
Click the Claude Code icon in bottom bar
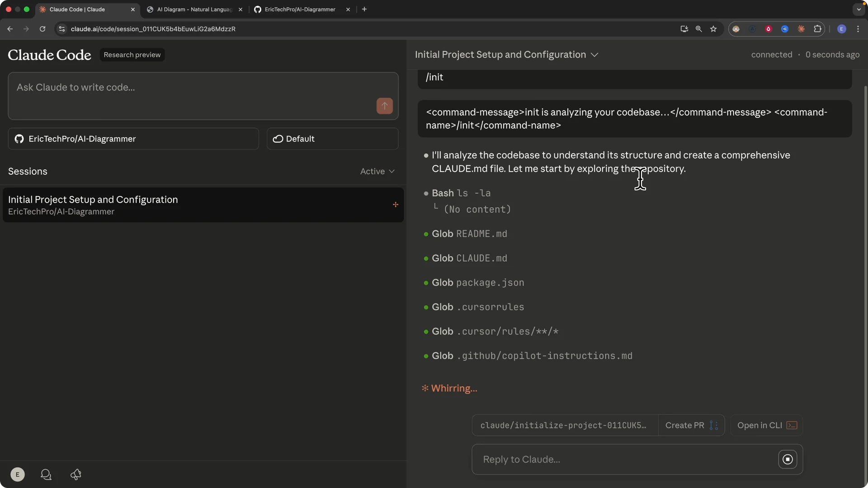pyautogui.click(x=76, y=474)
